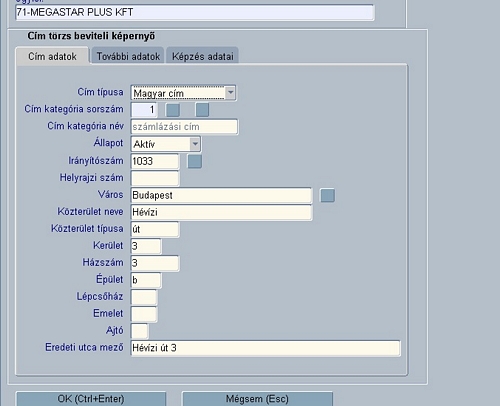Open city lookup button beside Város field
Screen dimensions: 500x406
[327, 195]
